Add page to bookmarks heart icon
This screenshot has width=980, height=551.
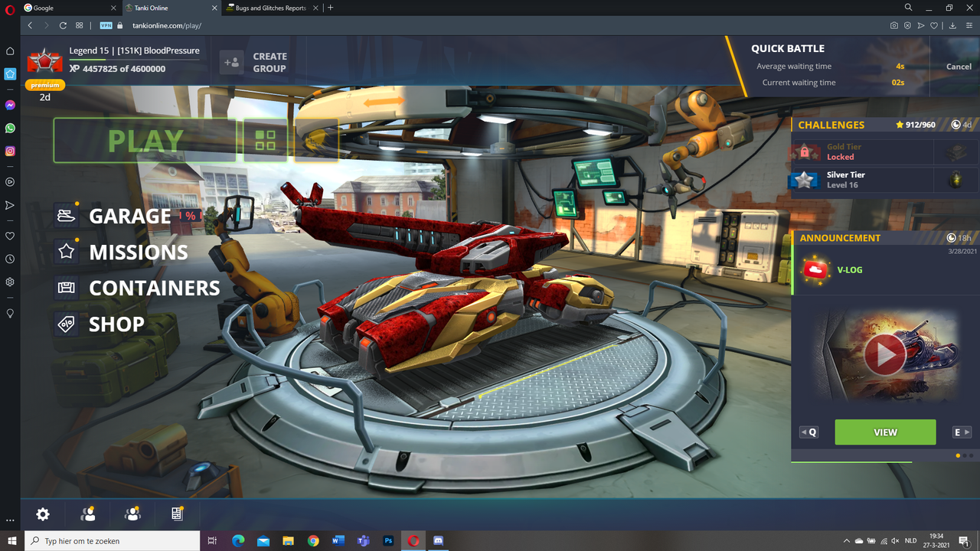[935, 25]
